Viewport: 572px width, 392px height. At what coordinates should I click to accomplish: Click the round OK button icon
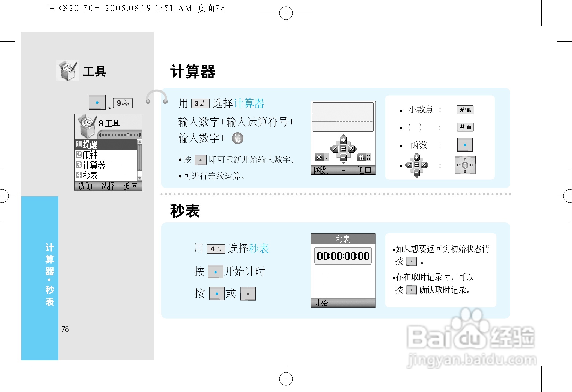pyautogui.click(x=237, y=138)
